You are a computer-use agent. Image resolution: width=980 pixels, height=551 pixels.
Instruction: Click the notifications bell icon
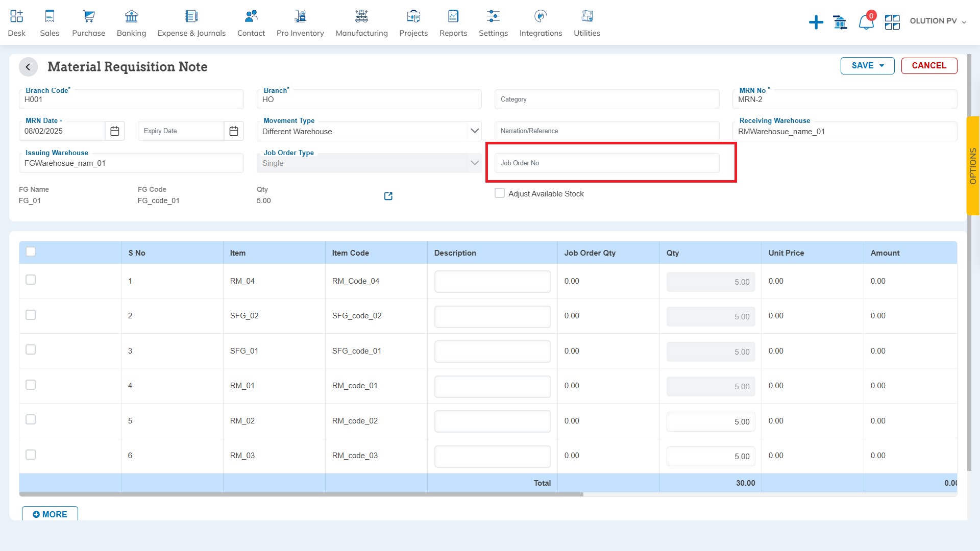[x=865, y=21]
